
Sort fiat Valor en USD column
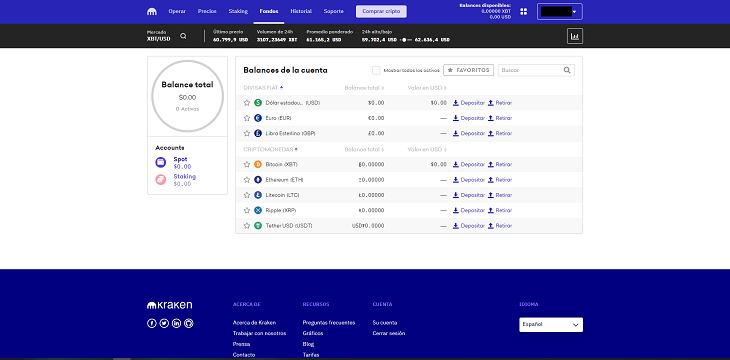(427, 88)
